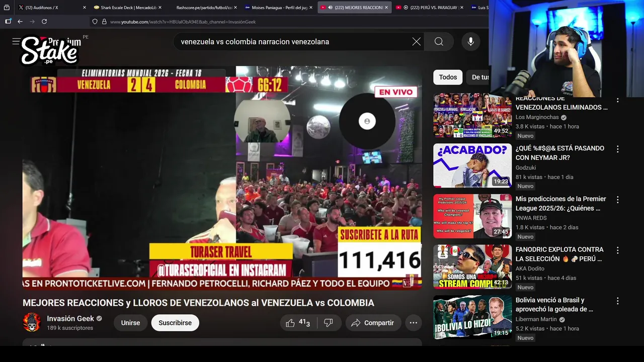This screenshot has height=362, width=644.
Task: Dislike the video with thumbs down
Action: pos(329,323)
